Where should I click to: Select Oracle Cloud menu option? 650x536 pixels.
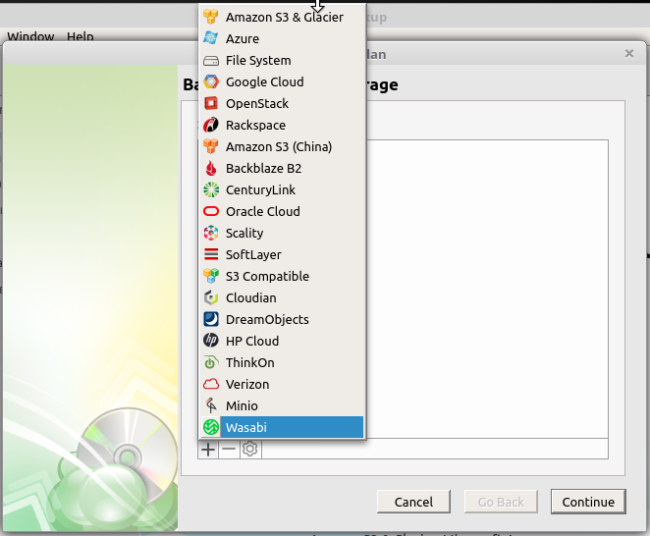(262, 212)
